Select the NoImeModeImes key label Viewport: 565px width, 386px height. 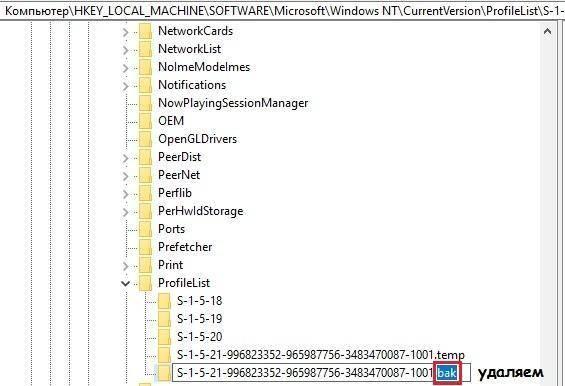click(204, 67)
